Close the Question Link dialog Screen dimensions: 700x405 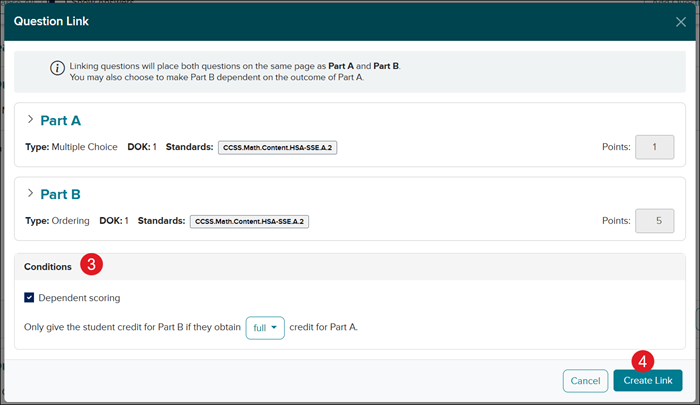(681, 21)
